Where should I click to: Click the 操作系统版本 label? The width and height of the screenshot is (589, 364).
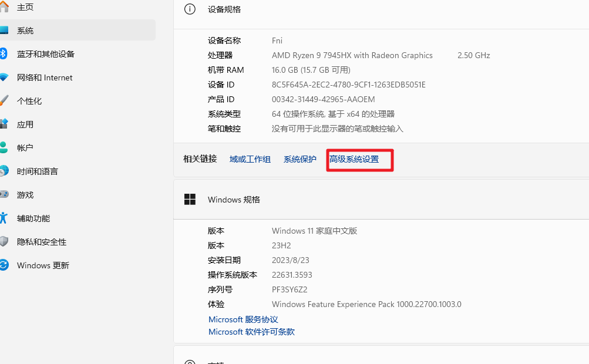coord(233,275)
